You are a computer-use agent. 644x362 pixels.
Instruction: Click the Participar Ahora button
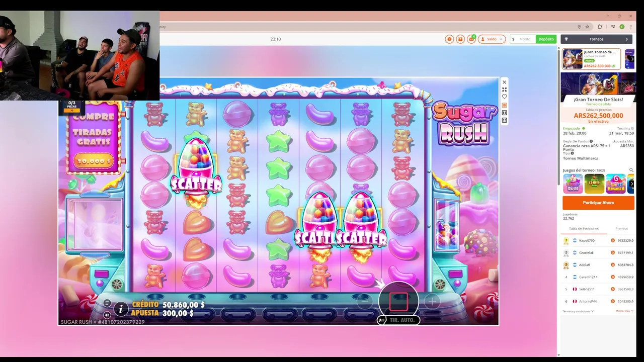(x=598, y=203)
